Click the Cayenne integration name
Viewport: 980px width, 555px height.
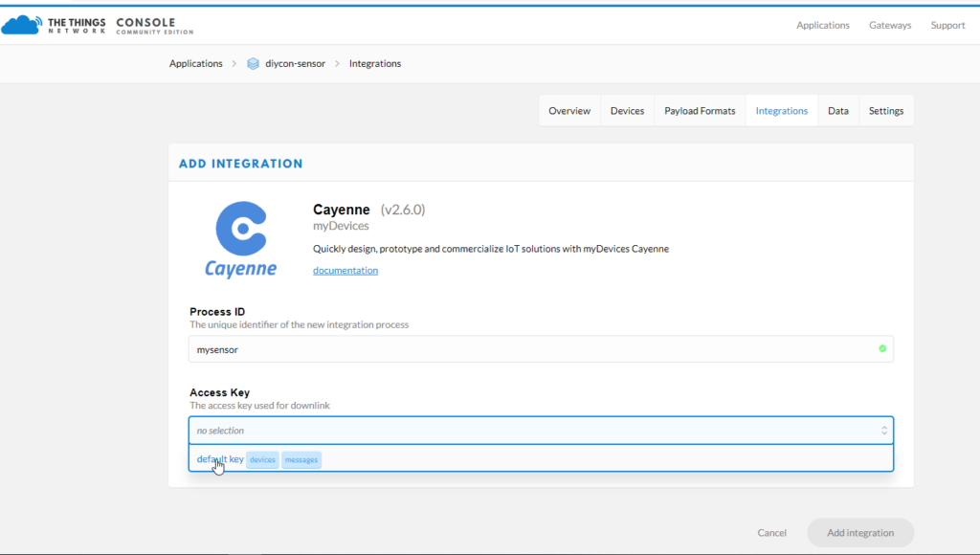[x=342, y=210]
